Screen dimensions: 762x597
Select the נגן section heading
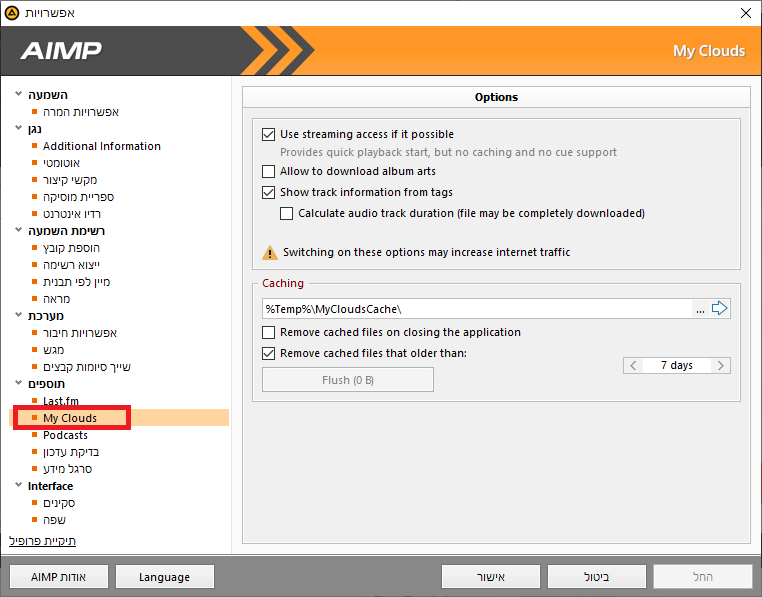point(35,129)
